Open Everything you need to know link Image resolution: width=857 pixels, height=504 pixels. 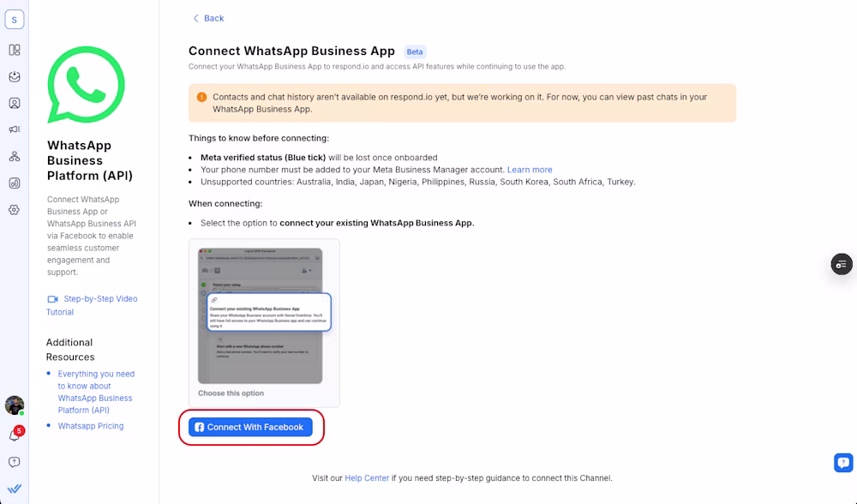click(x=96, y=392)
